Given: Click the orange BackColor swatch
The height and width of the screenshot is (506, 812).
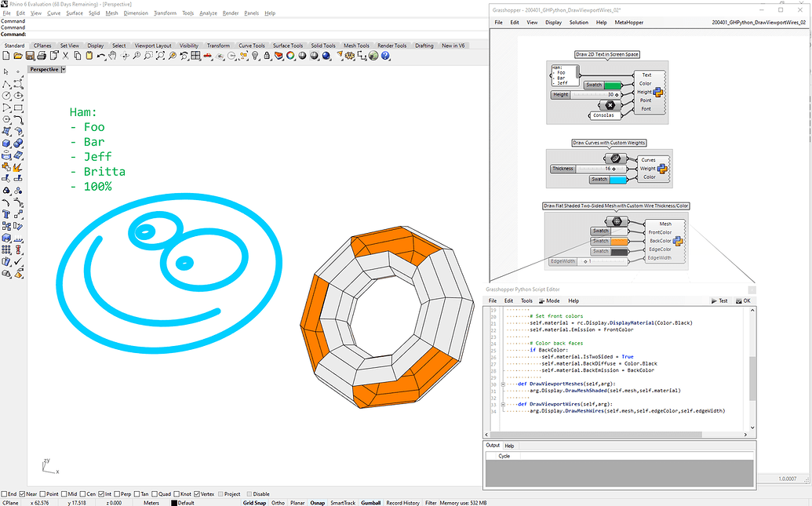Looking at the screenshot, I should [x=618, y=242].
